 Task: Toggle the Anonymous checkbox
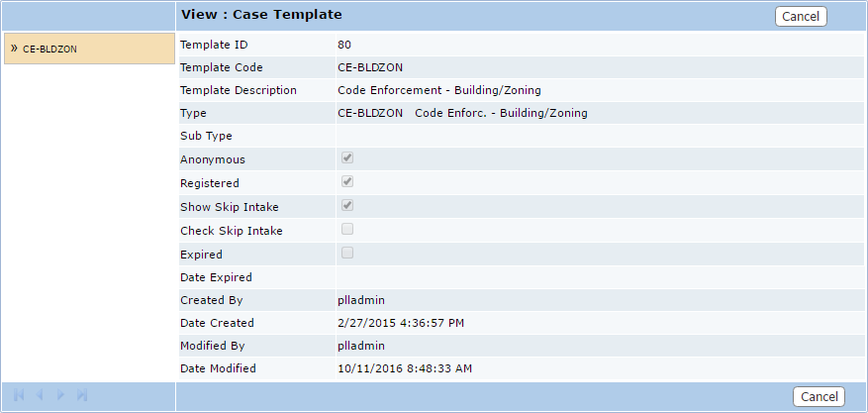347,158
